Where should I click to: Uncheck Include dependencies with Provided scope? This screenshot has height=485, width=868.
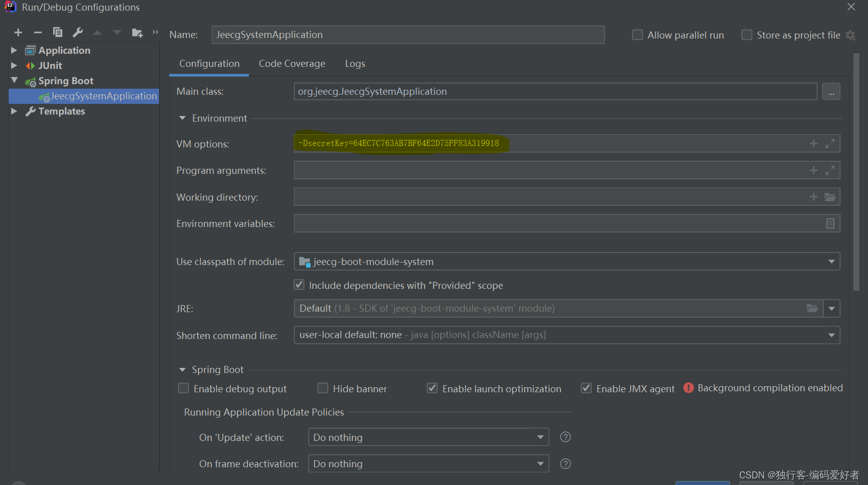(x=299, y=285)
